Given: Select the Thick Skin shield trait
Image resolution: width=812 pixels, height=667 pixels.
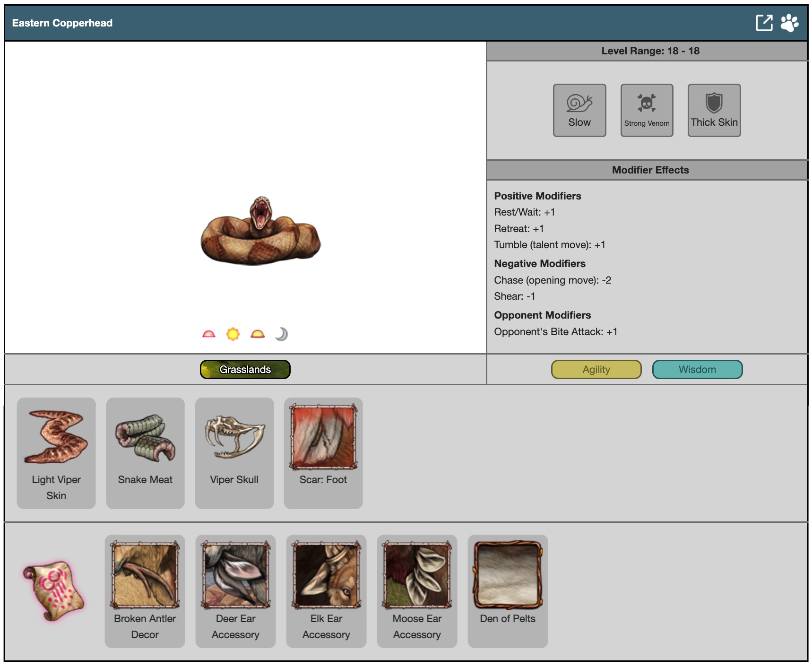Looking at the screenshot, I should point(714,110).
